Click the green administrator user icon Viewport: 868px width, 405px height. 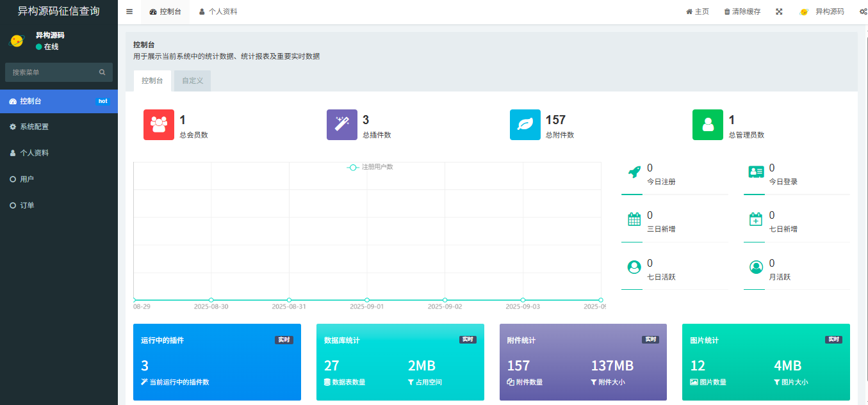click(x=707, y=125)
